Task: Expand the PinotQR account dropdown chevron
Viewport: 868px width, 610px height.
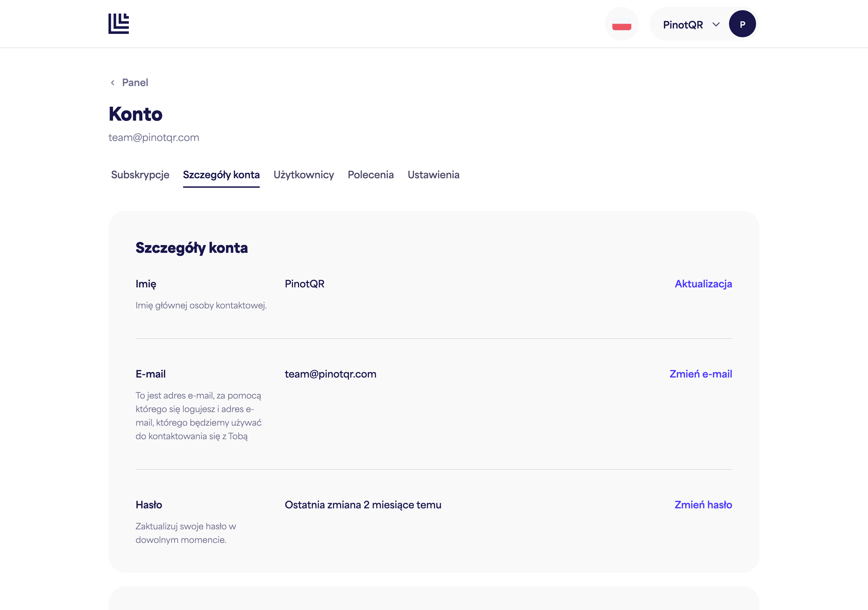Action: coord(716,24)
